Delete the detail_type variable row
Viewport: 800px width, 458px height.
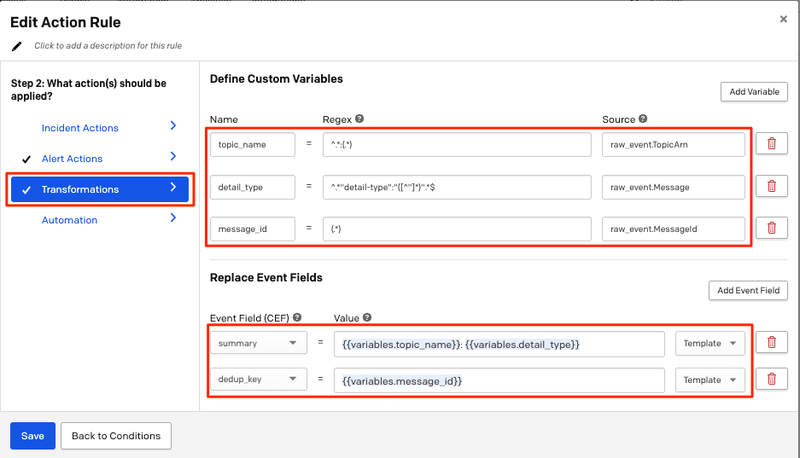tap(771, 186)
